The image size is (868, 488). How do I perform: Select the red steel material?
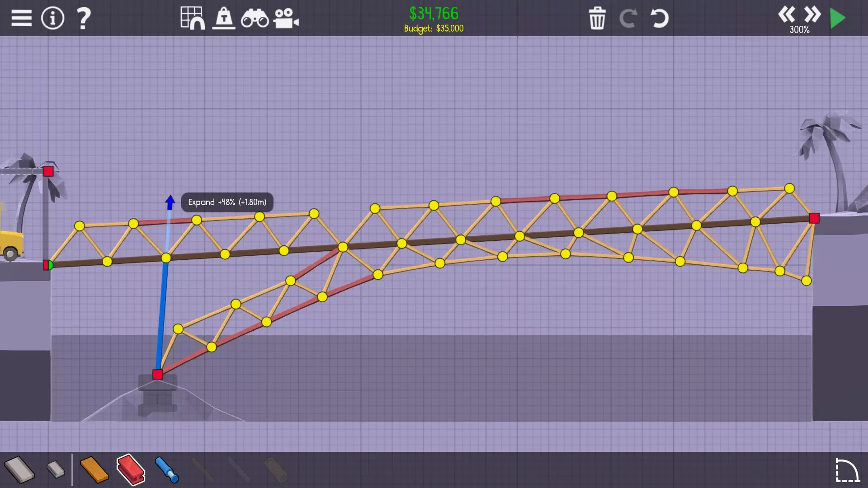click(x=131, y=470)
